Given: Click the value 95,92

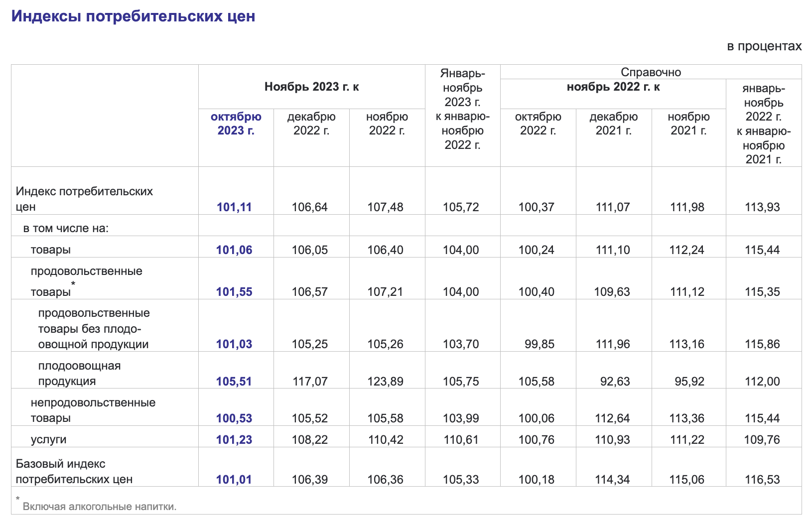Looking at the screenshot, I should coord(689,382).
